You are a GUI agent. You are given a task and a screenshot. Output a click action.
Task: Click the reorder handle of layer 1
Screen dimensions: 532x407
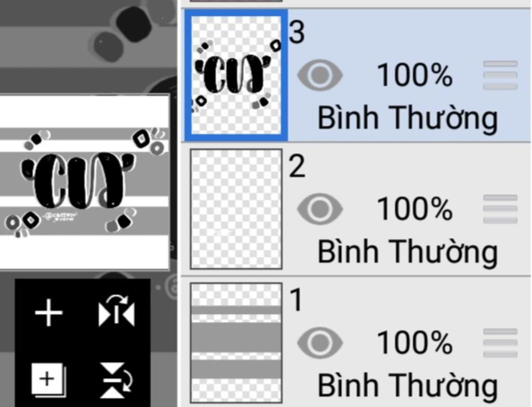point(500,343)
